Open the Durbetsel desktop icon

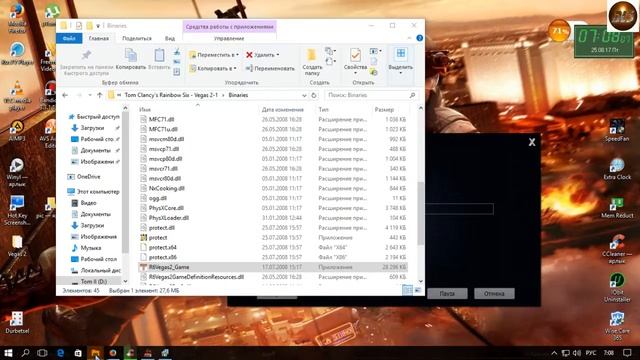(x=17, y=322)
